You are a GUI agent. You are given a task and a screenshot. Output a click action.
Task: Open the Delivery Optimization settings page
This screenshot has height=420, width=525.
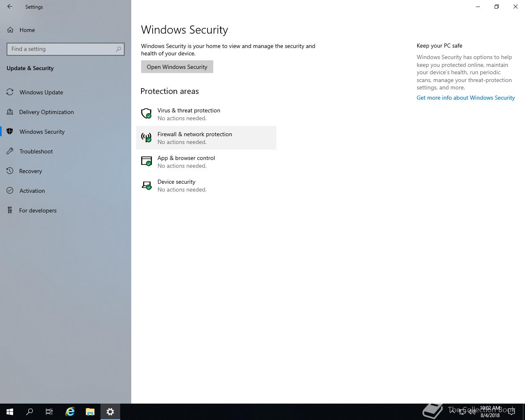pyautogui.click(x=66, y=112)
